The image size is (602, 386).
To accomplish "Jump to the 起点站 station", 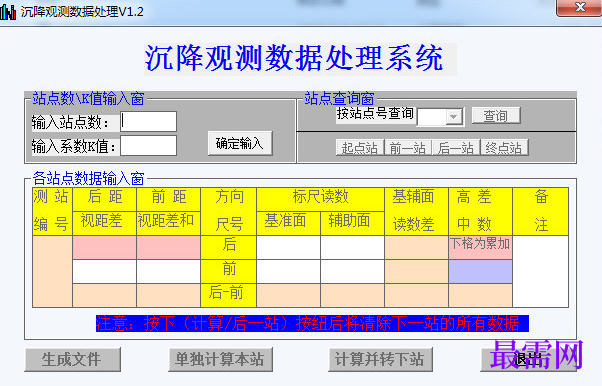I will (x=360, y=148).
